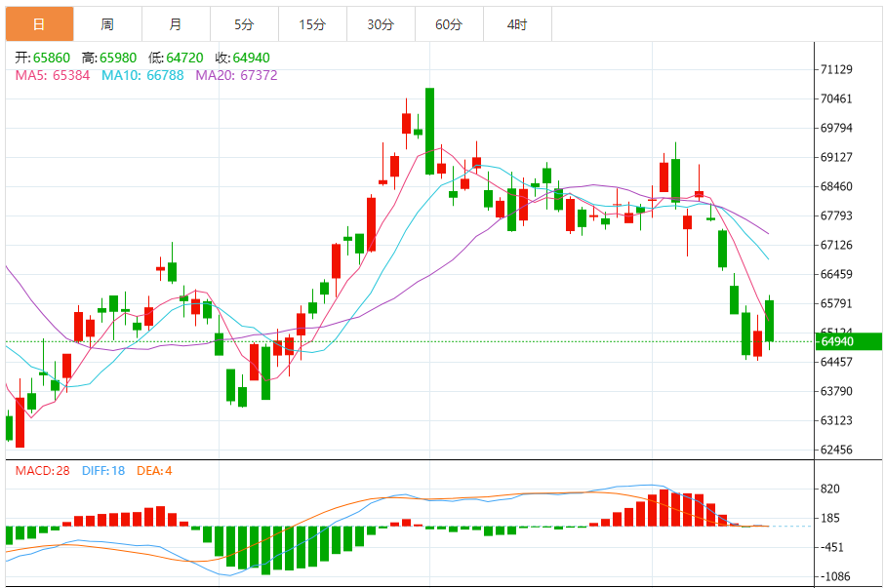Click the 67126 price axis label

click(x=836, y=245)
